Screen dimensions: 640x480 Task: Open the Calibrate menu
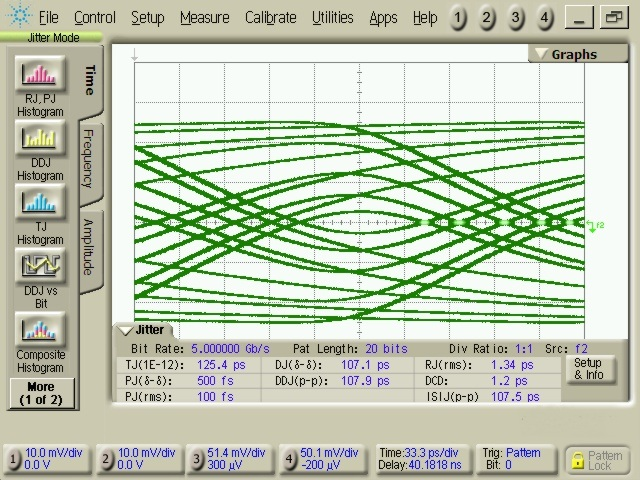click(x=271, y=18)
